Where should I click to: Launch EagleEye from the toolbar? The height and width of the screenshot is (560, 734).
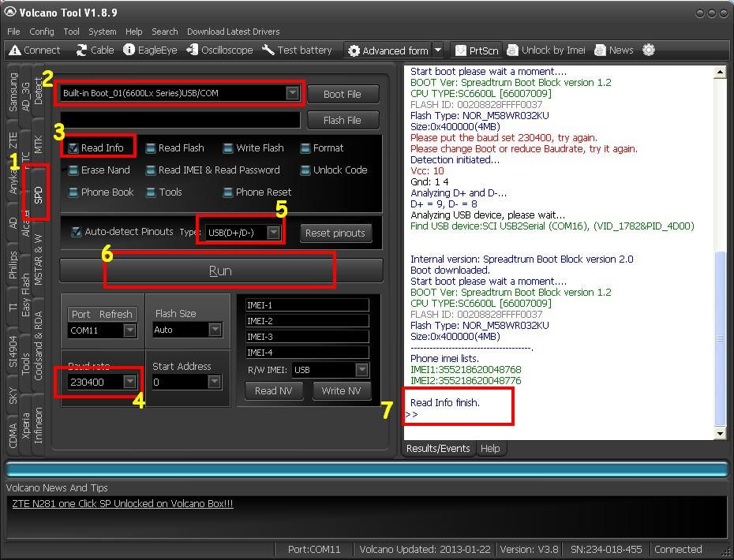(x=129, y=50)
